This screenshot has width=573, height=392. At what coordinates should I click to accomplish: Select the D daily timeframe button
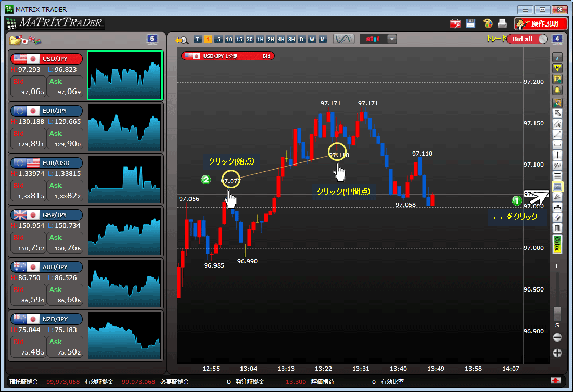coord(301,39)
